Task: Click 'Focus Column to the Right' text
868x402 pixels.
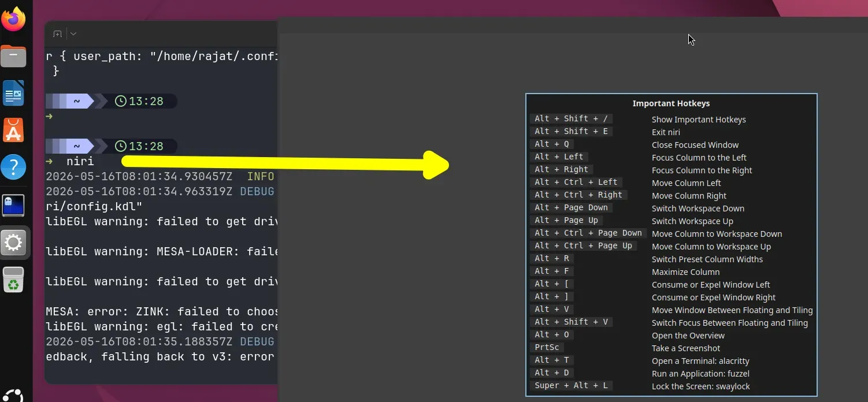Action: click(702, 170)
